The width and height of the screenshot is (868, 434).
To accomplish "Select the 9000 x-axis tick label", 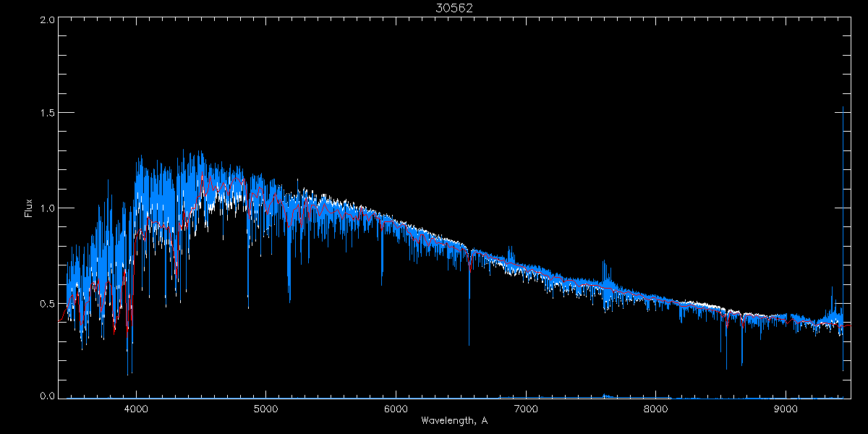I will point(786,409).
